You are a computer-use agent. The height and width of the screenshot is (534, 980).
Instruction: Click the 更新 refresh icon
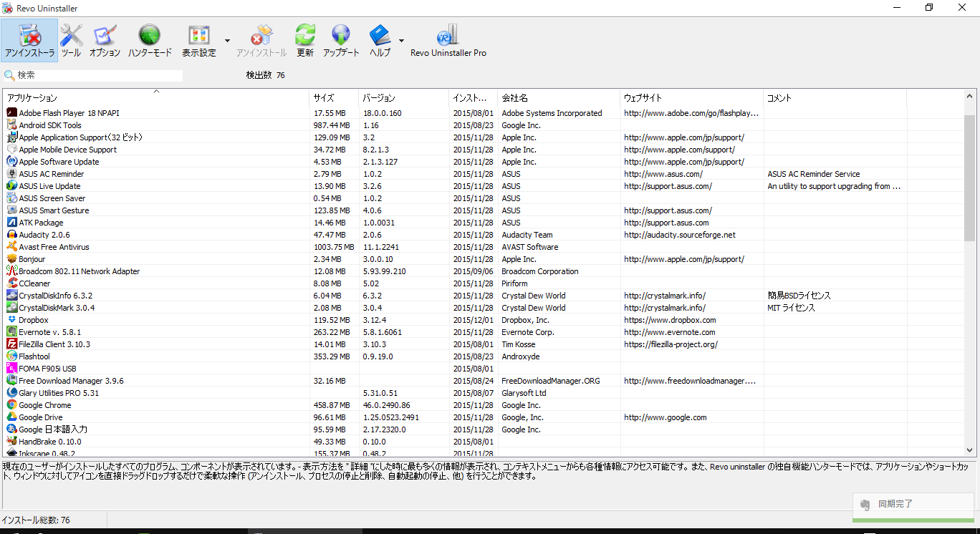(x=305, y=40)
